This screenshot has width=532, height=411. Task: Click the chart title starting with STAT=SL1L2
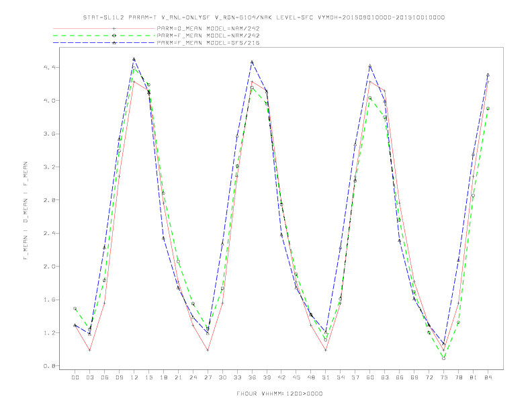click(263, 17)
